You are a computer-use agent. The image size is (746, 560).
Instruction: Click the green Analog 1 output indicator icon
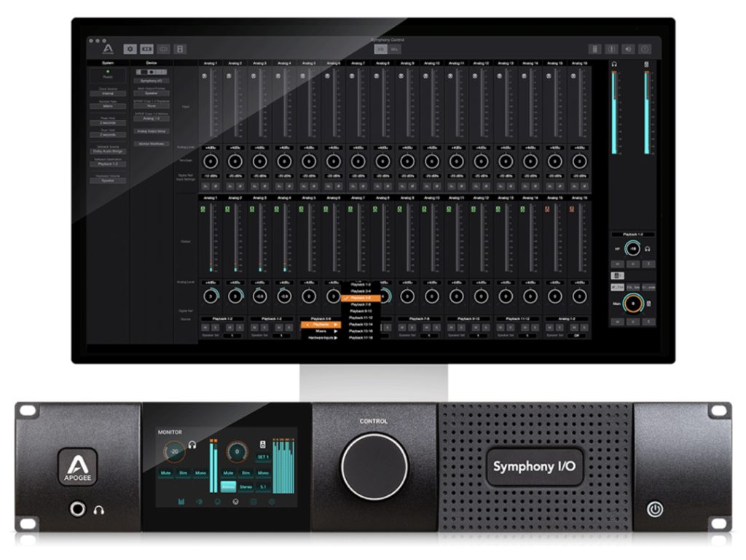[204, 209]
